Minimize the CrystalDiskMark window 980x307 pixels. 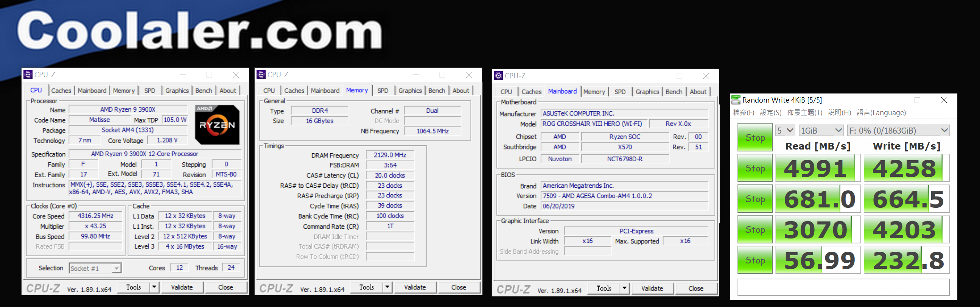click(891, 100)
